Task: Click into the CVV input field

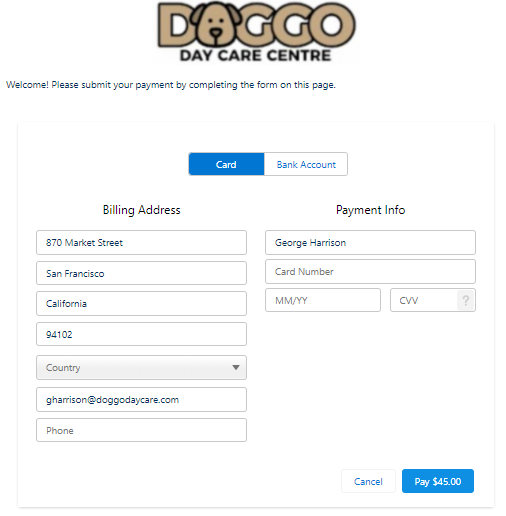Action: click(x=424, y=300)
